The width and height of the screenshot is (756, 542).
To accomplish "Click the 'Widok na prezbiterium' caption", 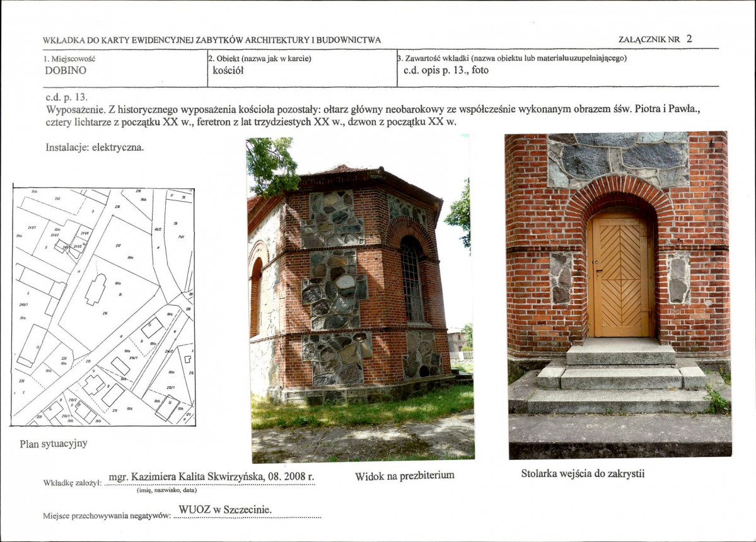I will (405, 476).
